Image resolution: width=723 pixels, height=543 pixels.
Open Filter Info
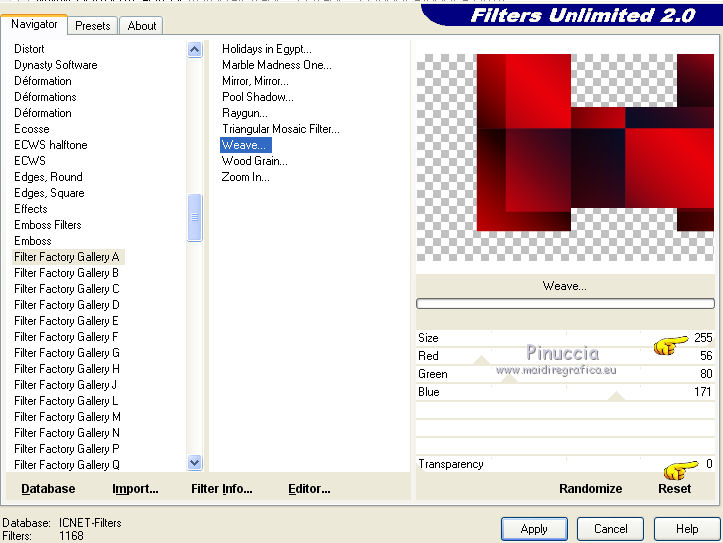pyautogui.click(x=221, y=489)
